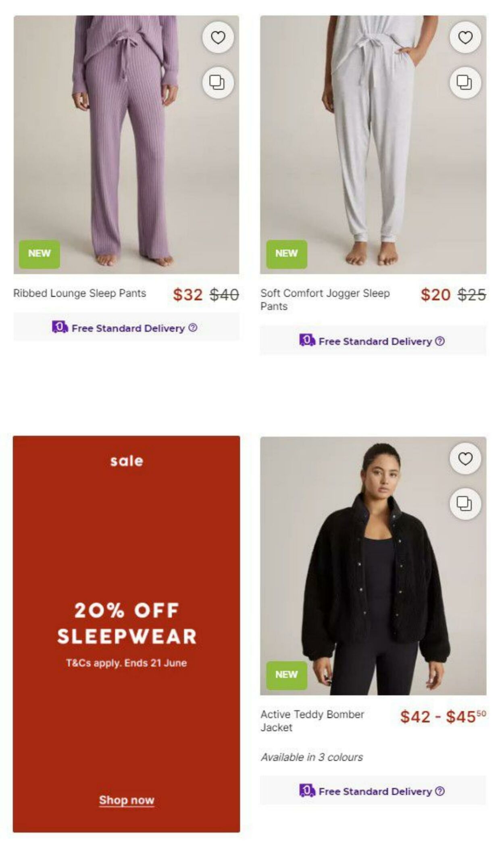The height and width of the screenshot is (854, 504).
Task: Open Soft Comfort Jogger Sleep Pants title link
Action: [x=325, y=299]
